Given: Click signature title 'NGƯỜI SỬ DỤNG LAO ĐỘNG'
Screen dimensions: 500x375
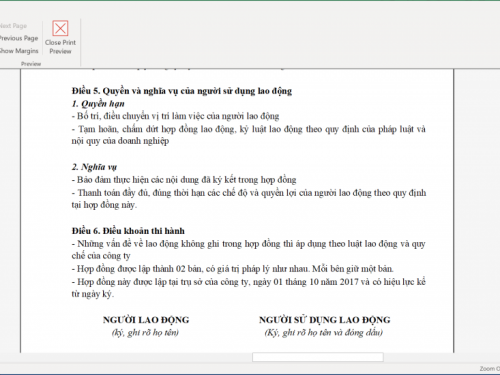Looking at the screenshot, I should tap(325, 320).
